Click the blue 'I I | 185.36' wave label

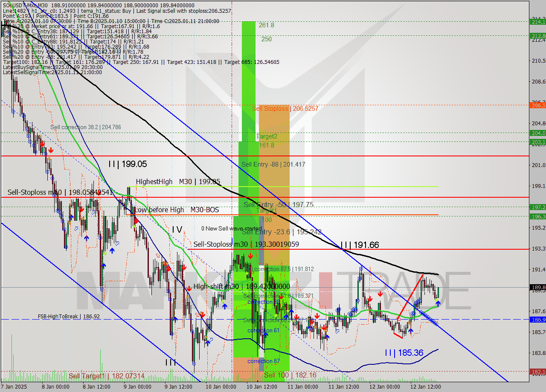404,353
